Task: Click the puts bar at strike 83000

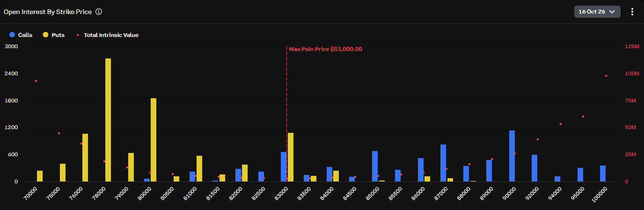Action: click(x=291, y=157)
